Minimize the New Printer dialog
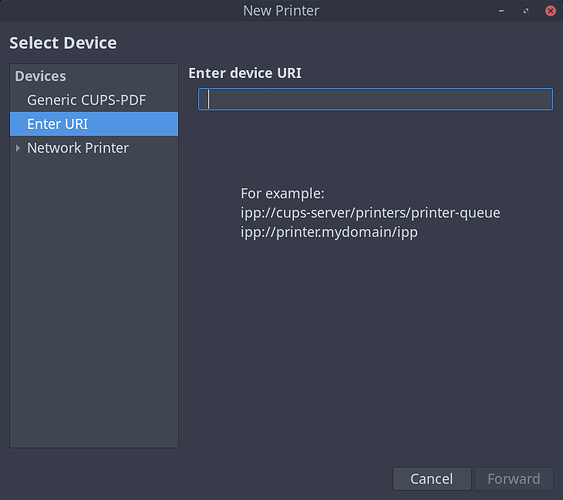This screenshot has height=500, width=563. 501,11
